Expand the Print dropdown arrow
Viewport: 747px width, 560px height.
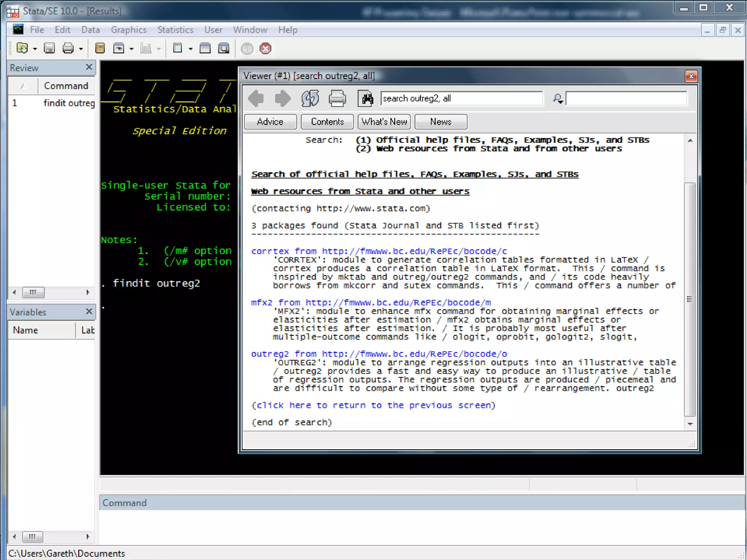(x=81, y=49)
